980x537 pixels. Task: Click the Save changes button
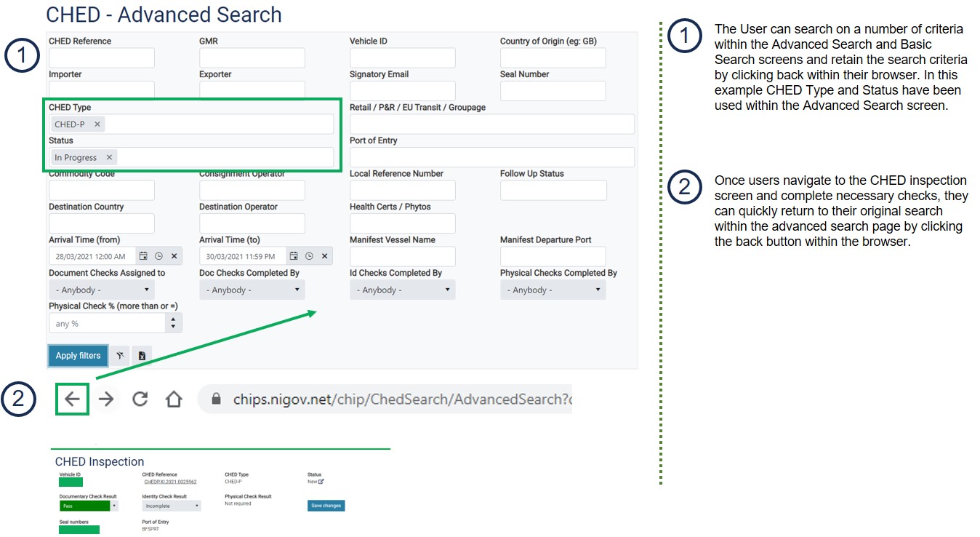[326, 506]
